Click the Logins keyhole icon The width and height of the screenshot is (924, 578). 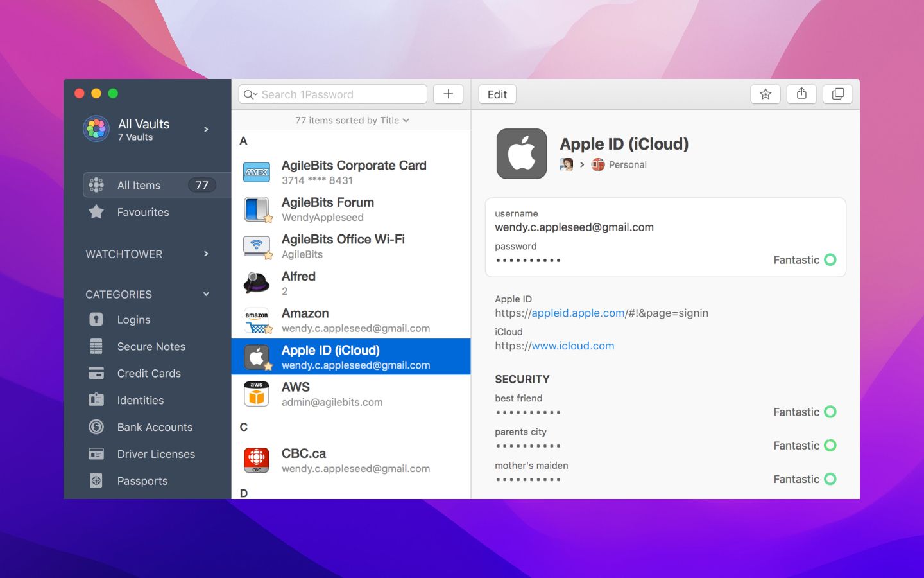click(96, 319)
